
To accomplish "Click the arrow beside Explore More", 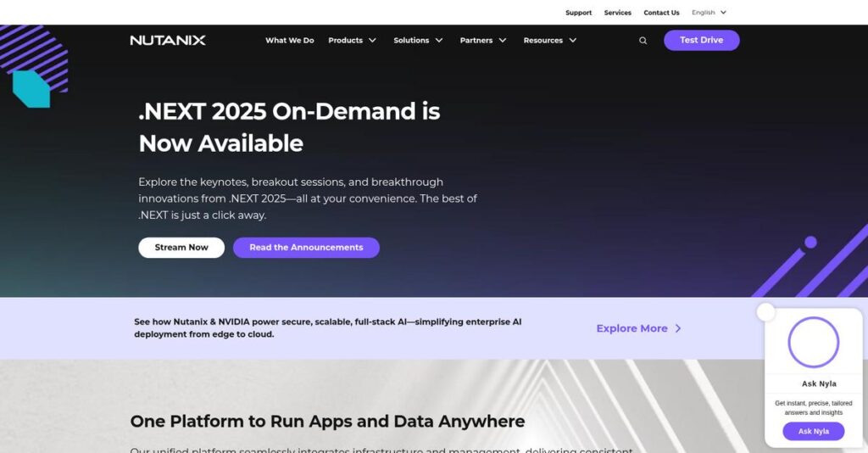I will [677, 328].
